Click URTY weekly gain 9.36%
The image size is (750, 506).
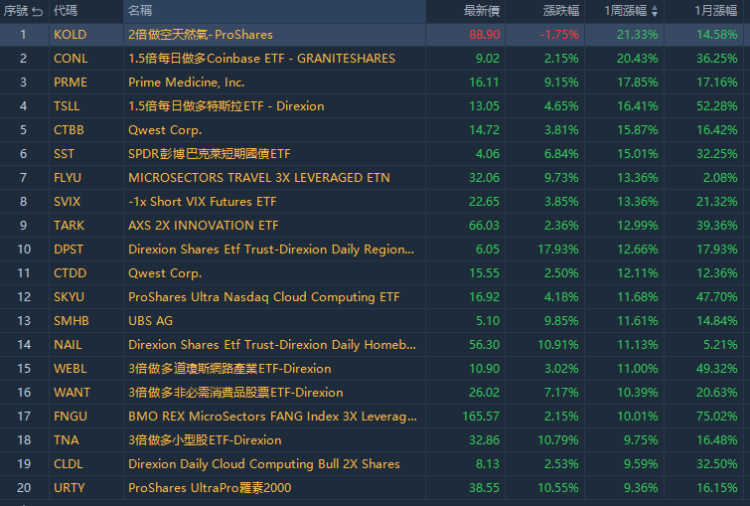coord(640,488)
